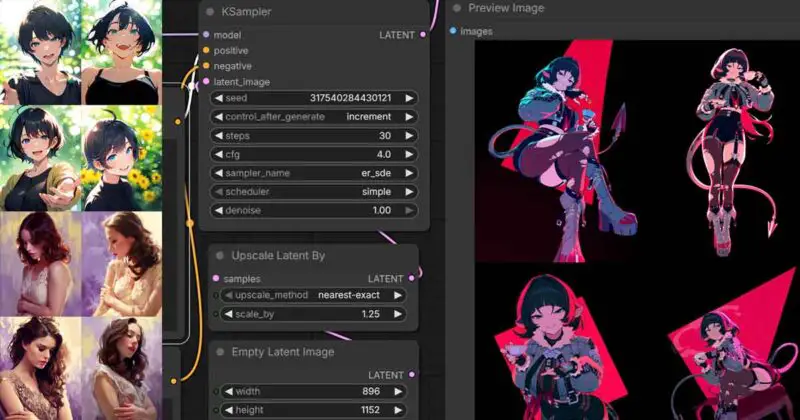The width and height of the screenshot is (800, 420).
Task: Select the girl among yellow sunflowers
Action: click(121, 158)
